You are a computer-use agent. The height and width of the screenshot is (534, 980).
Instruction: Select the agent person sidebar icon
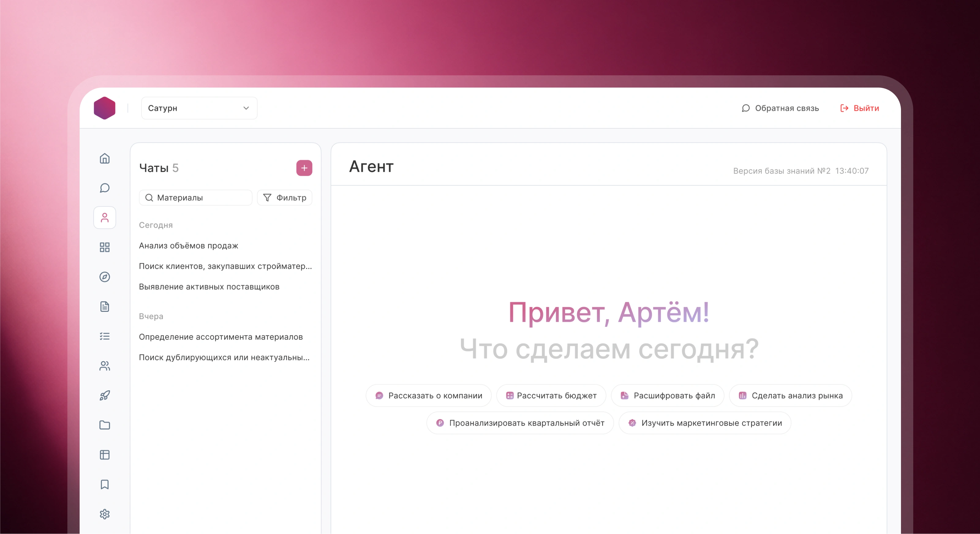[105, 218]
